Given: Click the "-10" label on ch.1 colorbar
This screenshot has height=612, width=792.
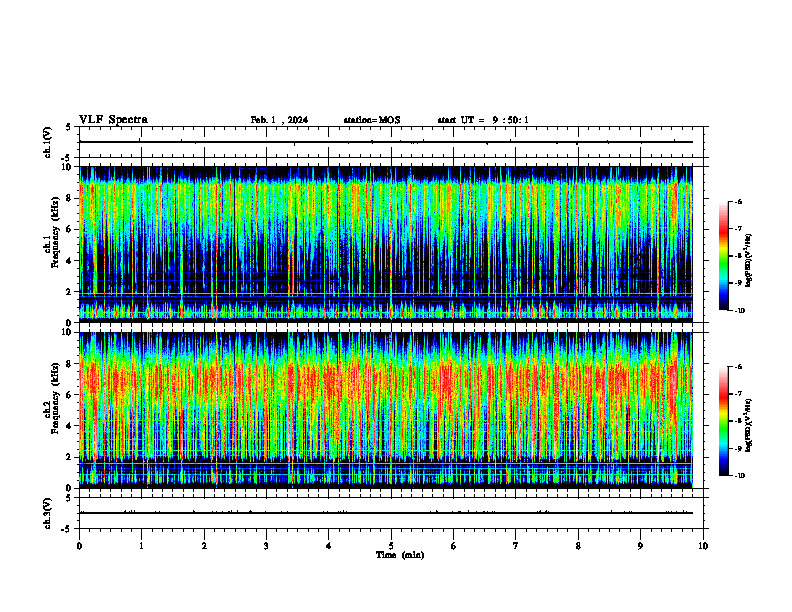Looking at the screenshot, I should (740, 311).
